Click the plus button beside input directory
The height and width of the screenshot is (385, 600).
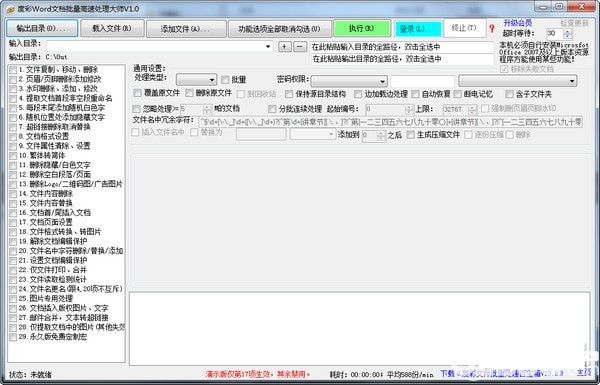point(284,47)
